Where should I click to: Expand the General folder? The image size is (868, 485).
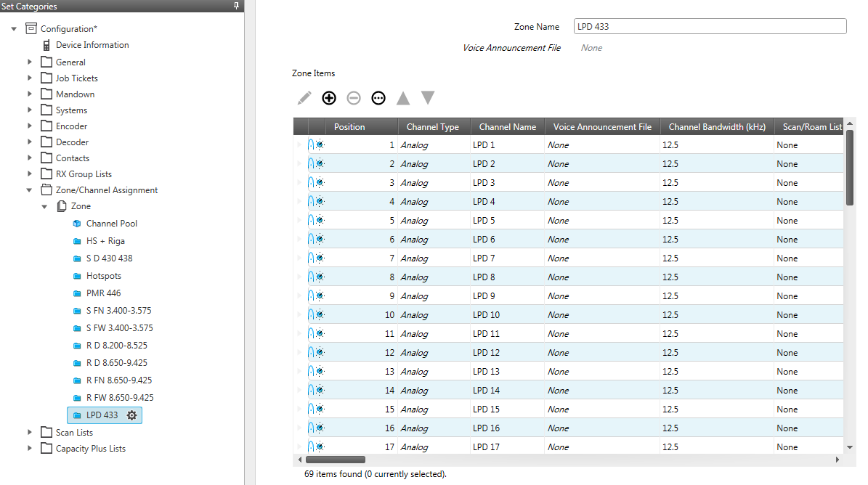click(x=30, y=62)
